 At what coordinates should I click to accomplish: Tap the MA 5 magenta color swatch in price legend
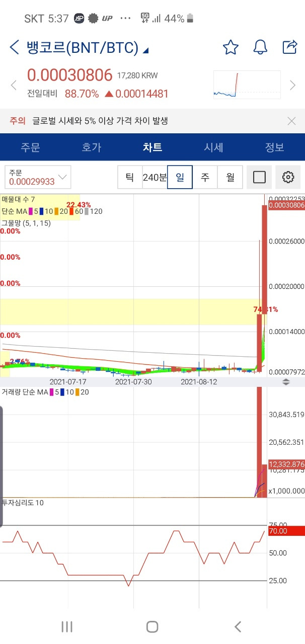31,211
